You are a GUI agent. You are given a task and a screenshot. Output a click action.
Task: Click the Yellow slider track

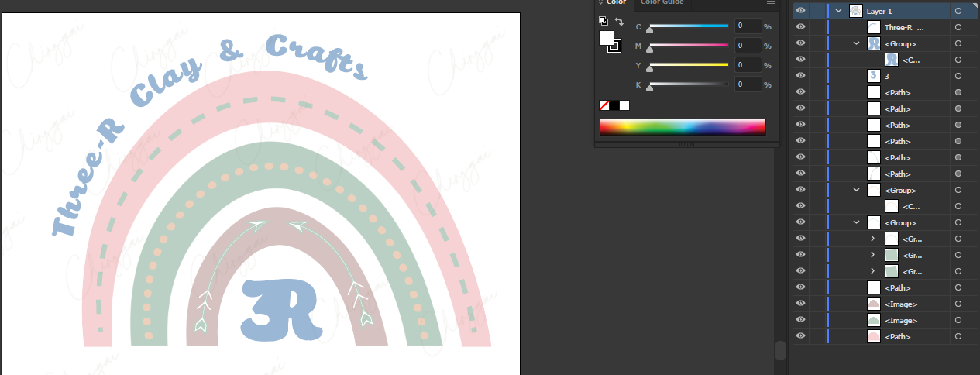(x=688, y=65)
